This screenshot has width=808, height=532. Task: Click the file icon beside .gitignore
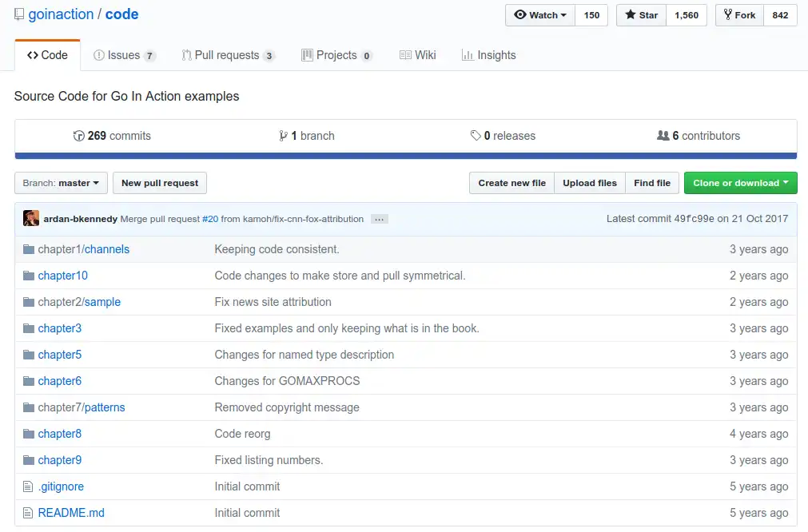pyautogui.click(x=29, y=486)
